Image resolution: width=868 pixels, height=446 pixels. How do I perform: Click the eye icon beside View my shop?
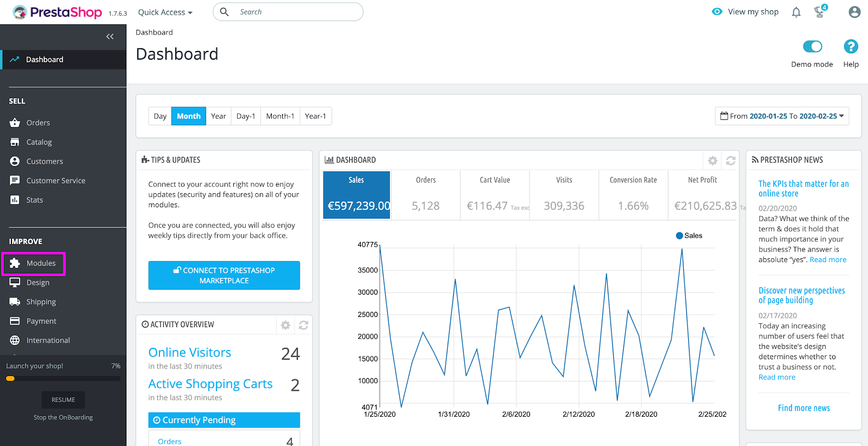(717, 12)
